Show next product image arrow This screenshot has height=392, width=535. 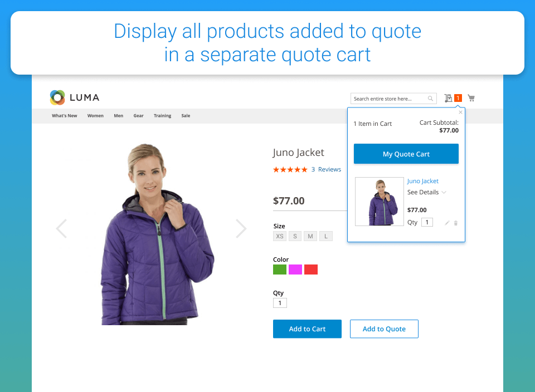[x=241, y=228]
